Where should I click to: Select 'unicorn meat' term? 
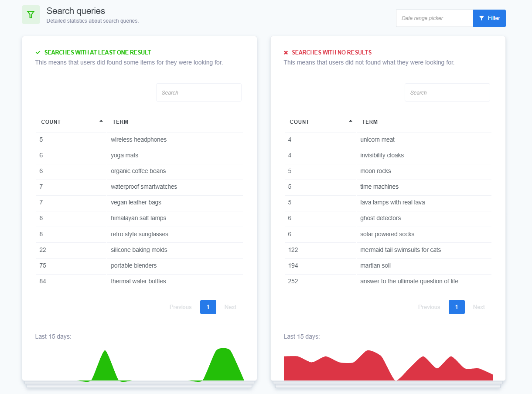click(x=378, y=139)
